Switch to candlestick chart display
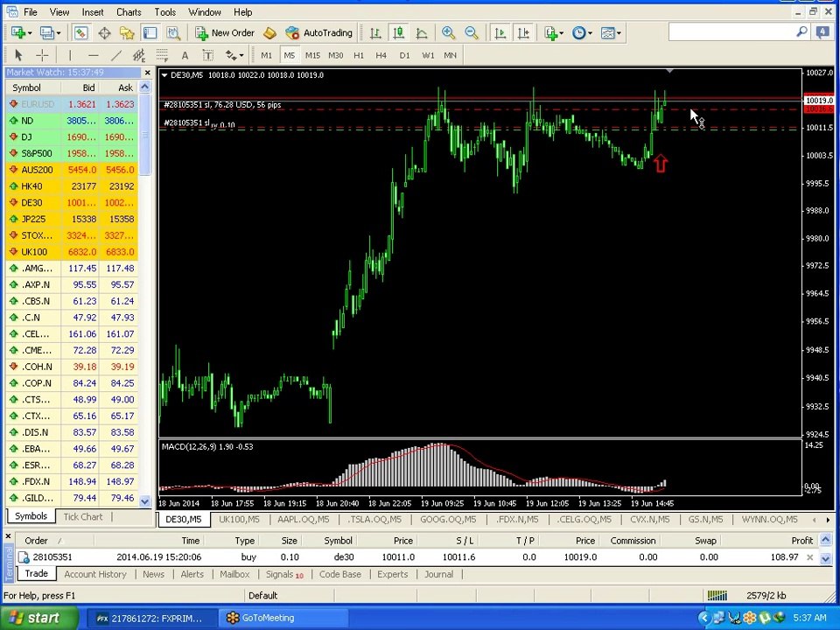840x630 pixels. (x=399, y=32)
